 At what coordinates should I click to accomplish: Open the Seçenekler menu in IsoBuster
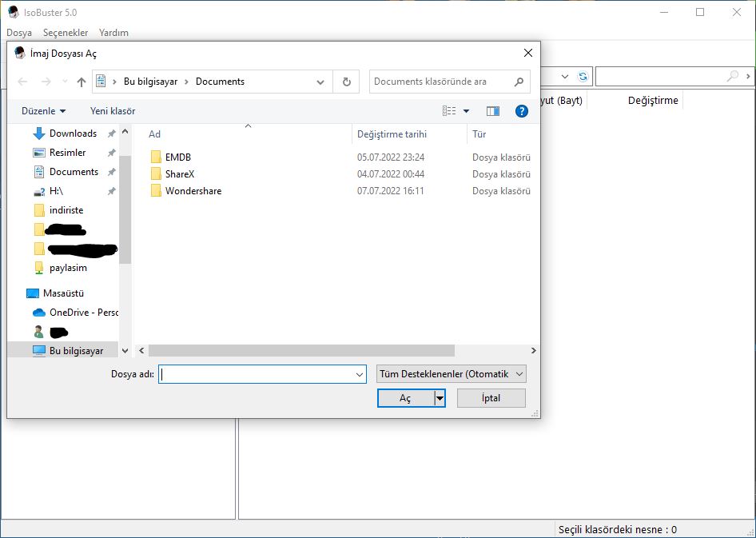click(x=66, y=33)
